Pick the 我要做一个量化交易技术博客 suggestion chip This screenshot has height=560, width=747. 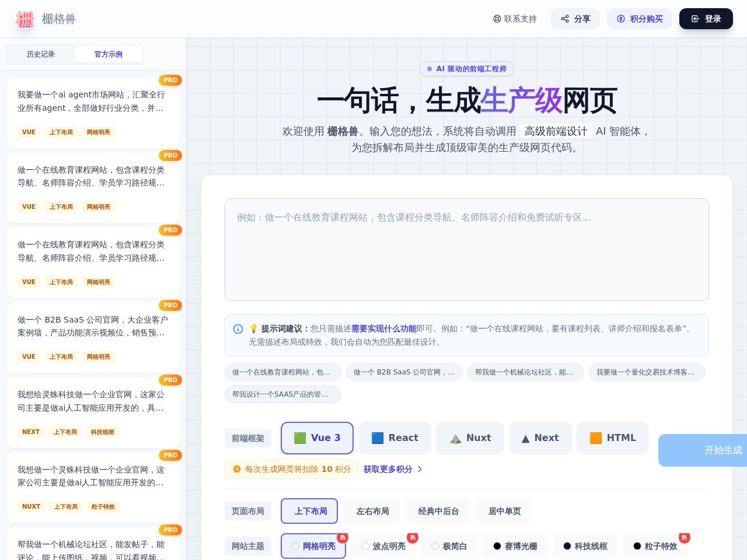pos(647,372)
